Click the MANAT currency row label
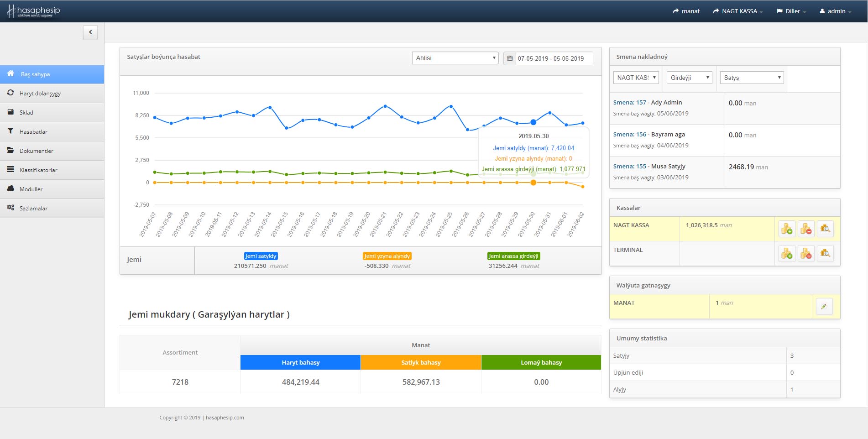This screenshot has height=439, width=868. (624, 303)
